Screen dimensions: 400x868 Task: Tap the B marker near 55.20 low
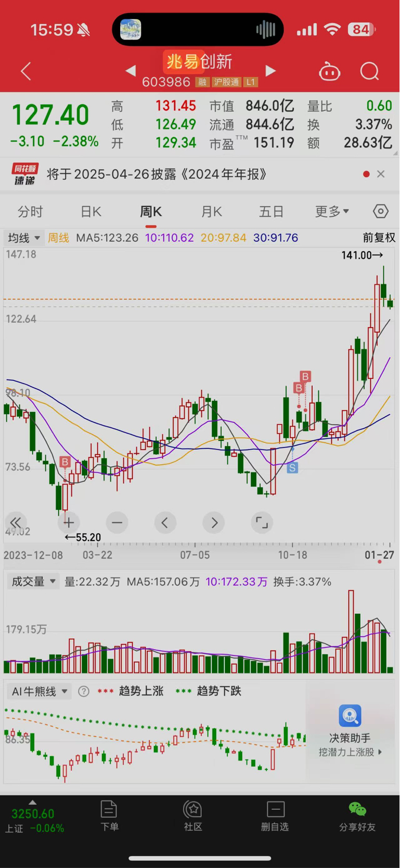[x=65, y=462]
